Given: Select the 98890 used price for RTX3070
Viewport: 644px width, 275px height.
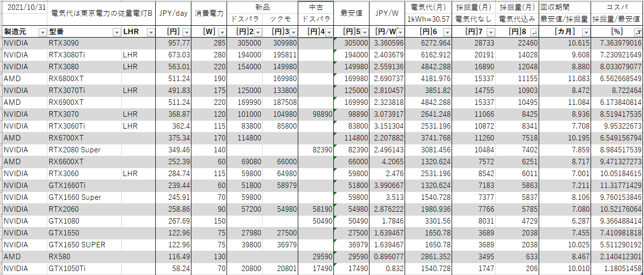Looking at the screenshot, I should (x=316, y=114).
